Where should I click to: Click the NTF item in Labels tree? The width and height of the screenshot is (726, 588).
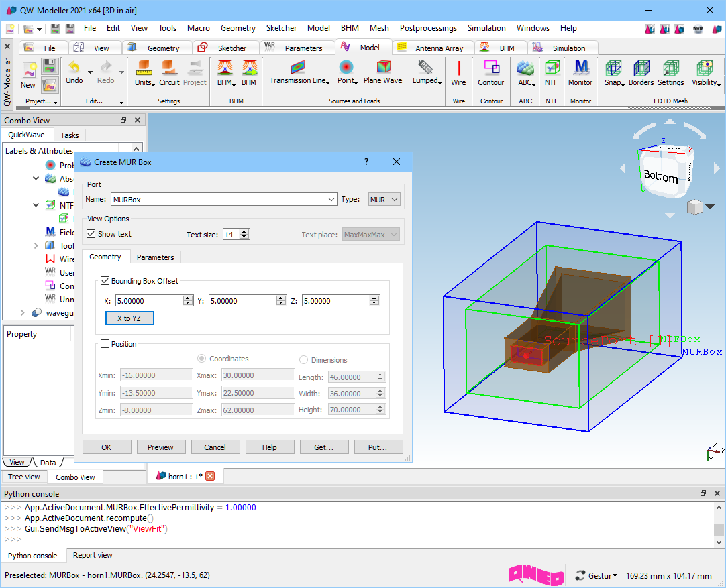66,205
